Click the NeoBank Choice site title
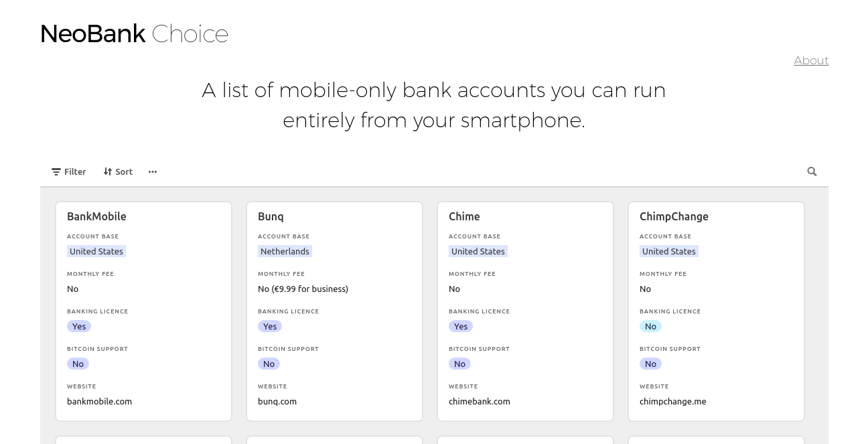Screen dimensions: 868x444 pyautogui.click(x=134, y=33)
